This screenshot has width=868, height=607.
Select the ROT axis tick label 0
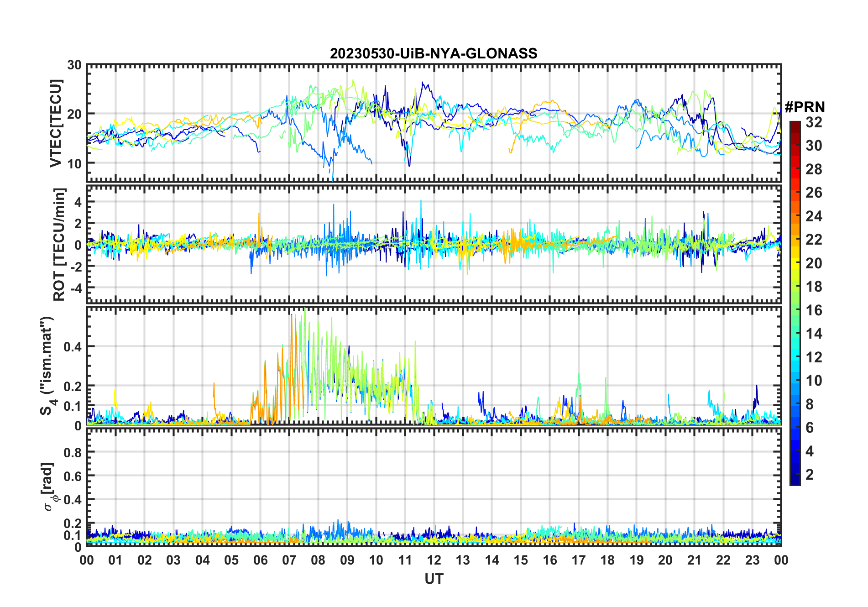tap(78, 245)
